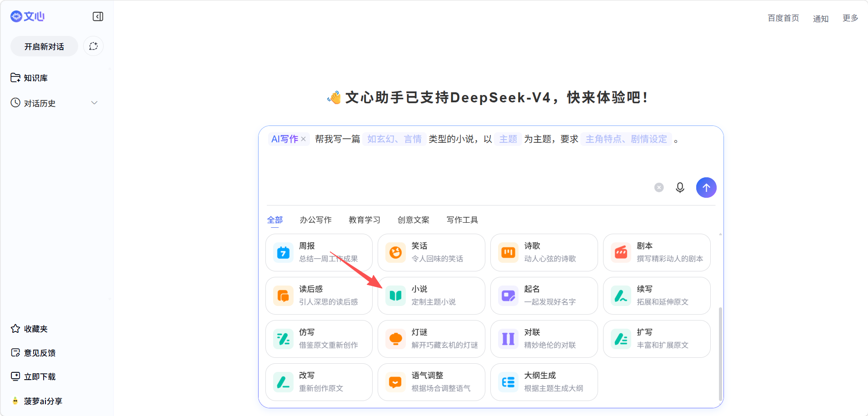Click the 改写 icon
The image size is (868, 416).
pyautogui.click(x=283, y=382)
